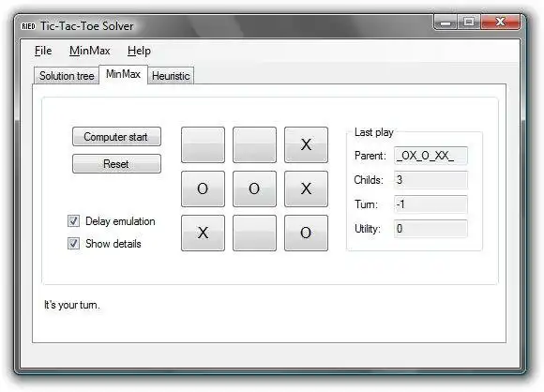Click the bottom-left X cell
This screenshot has height=392, width=544.
click(203, 233)
